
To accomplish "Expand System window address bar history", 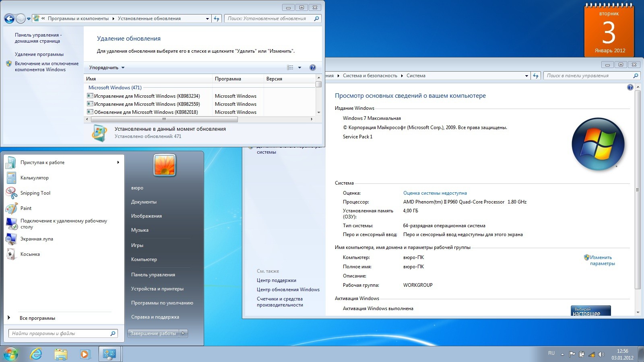I will pos(526,76).
